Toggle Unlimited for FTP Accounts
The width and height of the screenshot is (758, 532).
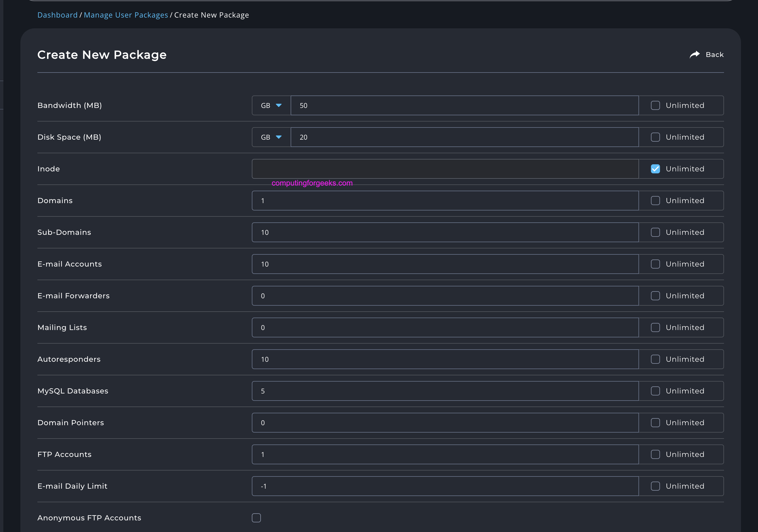(655, 454)
